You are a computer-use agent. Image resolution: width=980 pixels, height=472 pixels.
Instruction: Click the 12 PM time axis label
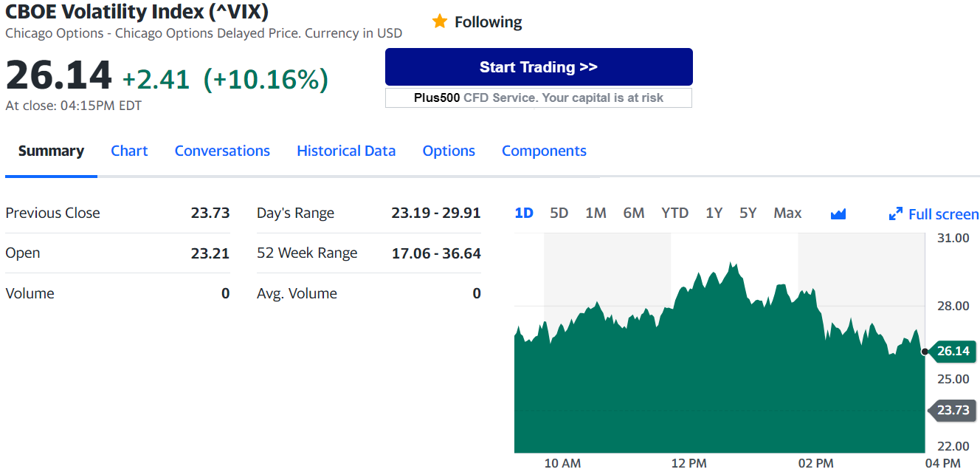click(689, 463)
